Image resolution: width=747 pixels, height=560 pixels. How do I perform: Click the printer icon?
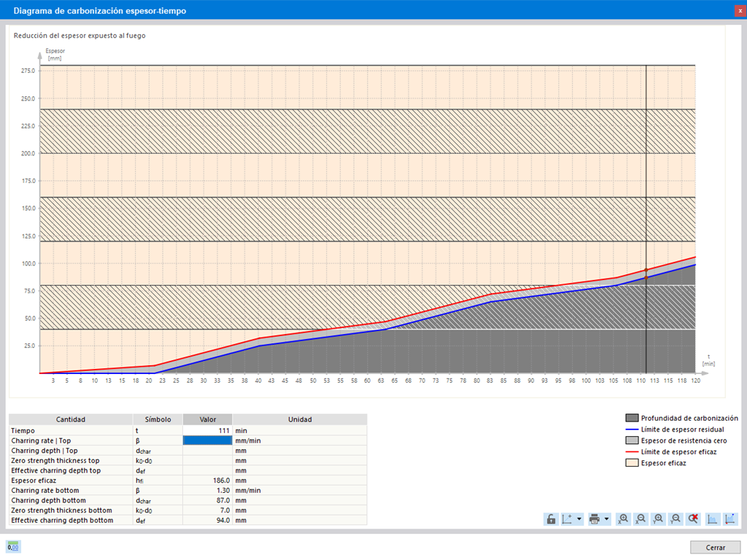[x=595, y=519]
